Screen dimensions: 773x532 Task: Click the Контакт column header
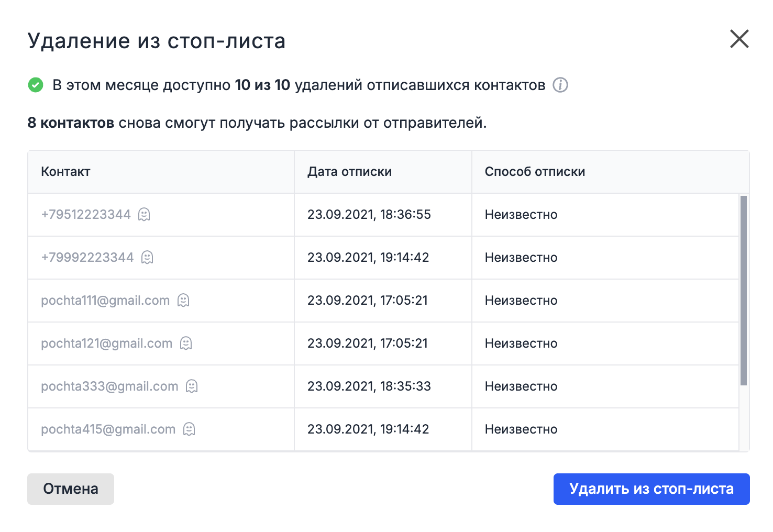pyautogui.click(x=65, y=172)
